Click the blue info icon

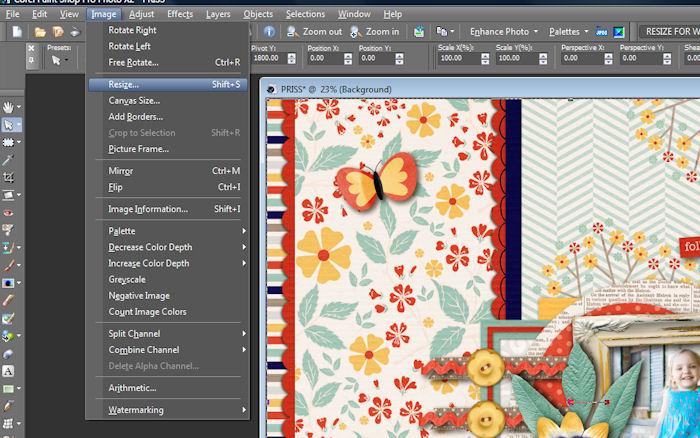pos(269,31)
